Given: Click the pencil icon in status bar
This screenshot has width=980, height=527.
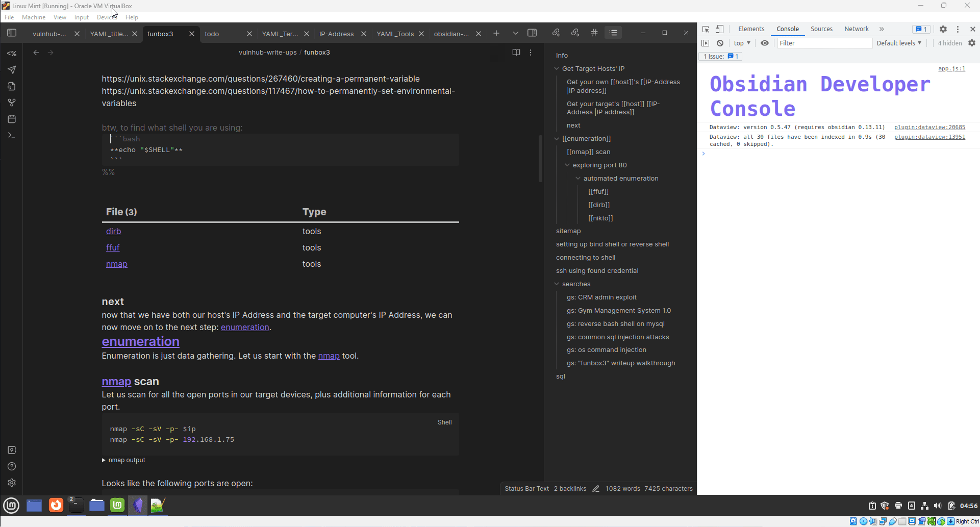Looking at the screenshot, I should coord(596,489).
